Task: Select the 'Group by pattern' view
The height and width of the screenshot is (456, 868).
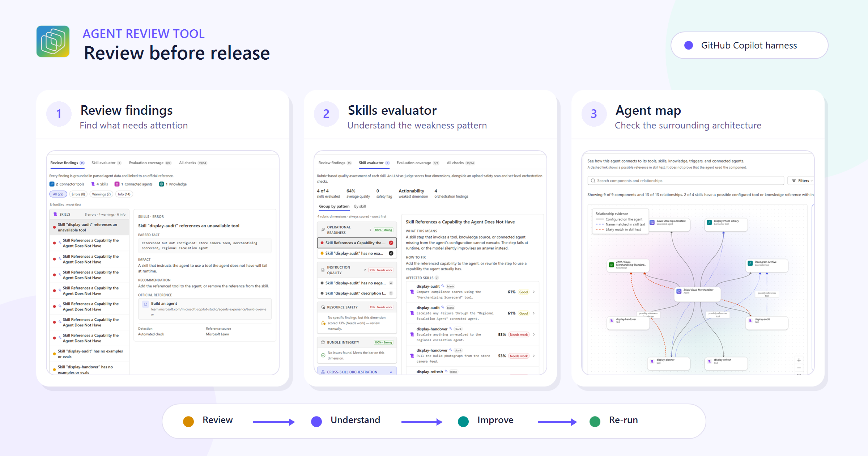Action: coord(334,206)
